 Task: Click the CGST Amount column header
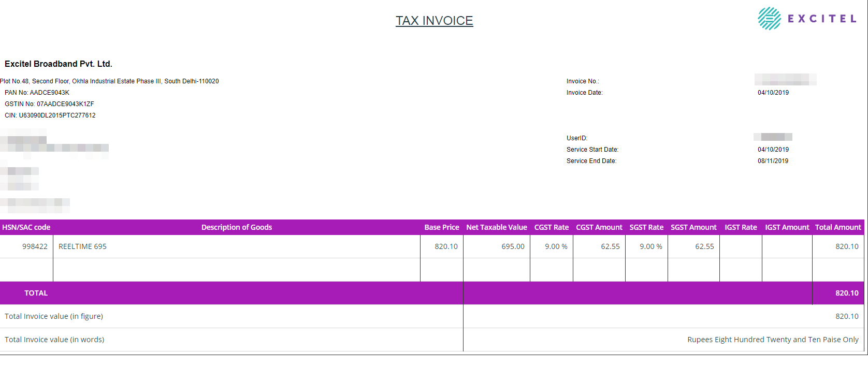pyautogui.click(x=599, y=227)
